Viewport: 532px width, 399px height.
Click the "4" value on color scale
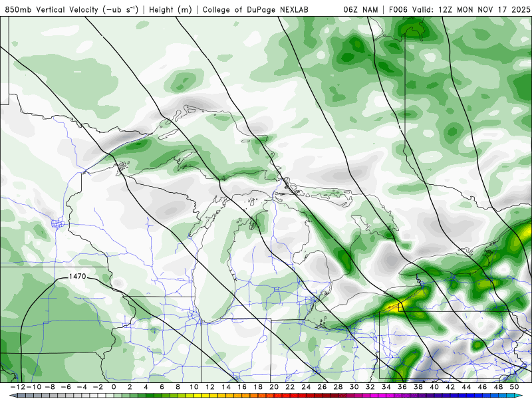(x=146, y=387)
